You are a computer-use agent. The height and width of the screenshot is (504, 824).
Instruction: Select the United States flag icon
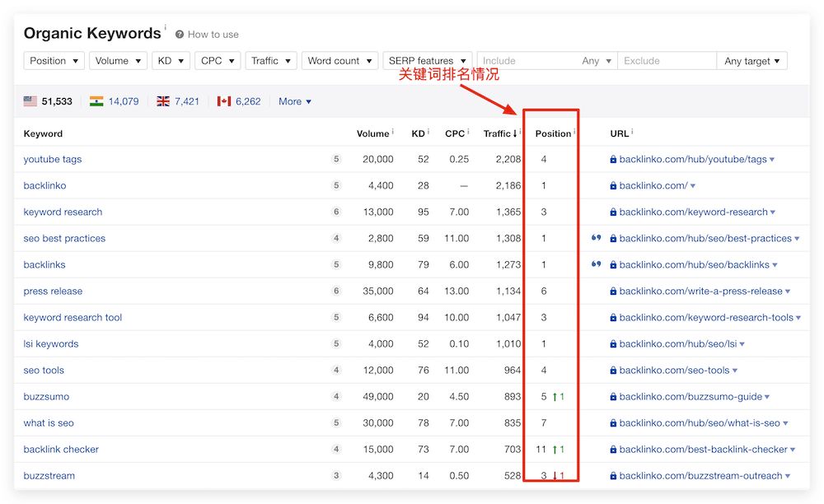pyautogui.click(x=30, y=101)
